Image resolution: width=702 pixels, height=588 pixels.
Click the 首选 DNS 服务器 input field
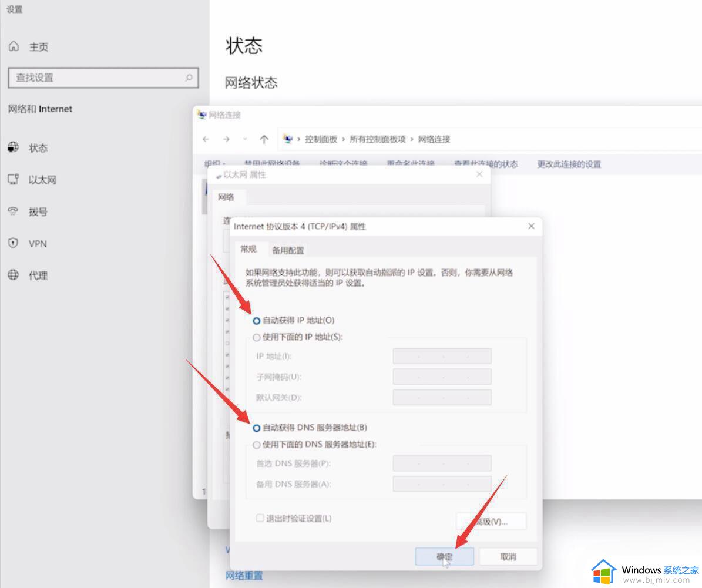click(442, 463)
